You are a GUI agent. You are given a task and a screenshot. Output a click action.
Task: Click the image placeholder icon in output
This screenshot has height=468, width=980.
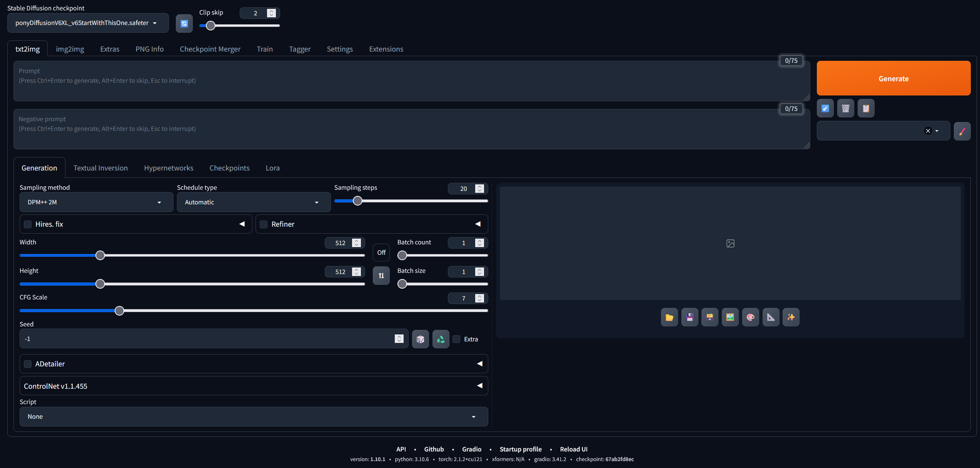click(730, 243)
